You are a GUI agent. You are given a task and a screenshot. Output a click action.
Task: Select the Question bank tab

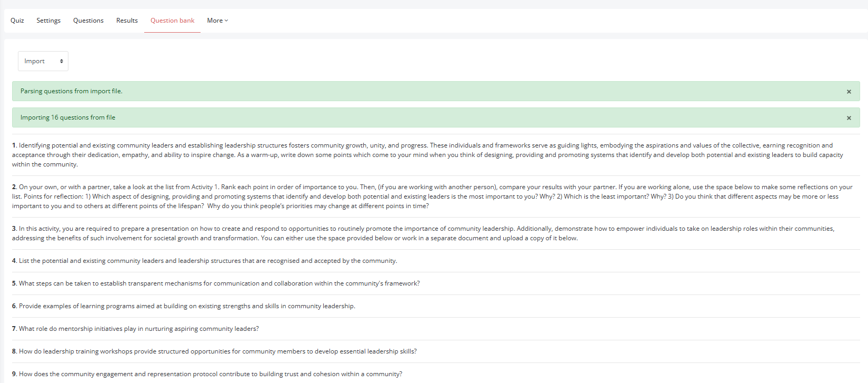coord(172,21)
